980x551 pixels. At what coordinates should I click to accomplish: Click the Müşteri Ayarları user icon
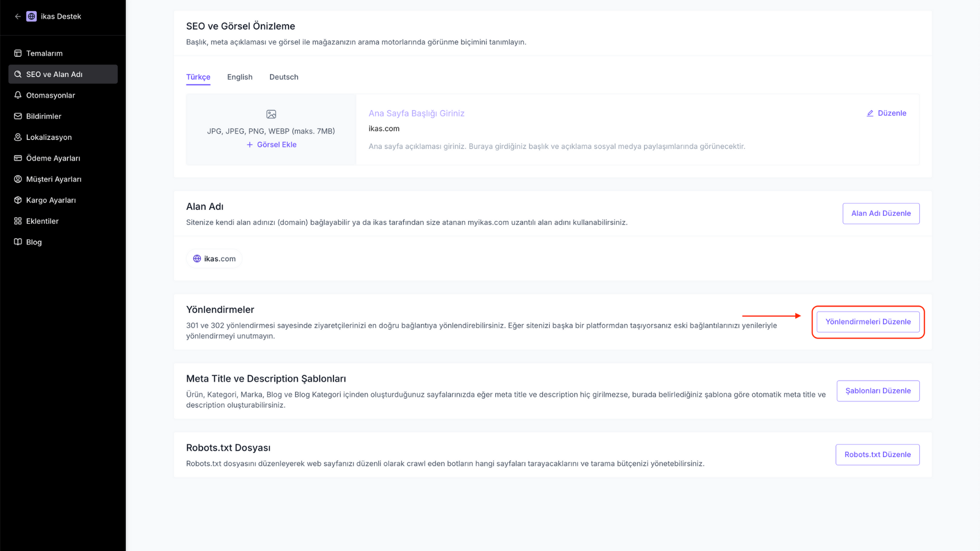[x=18, y=179]
